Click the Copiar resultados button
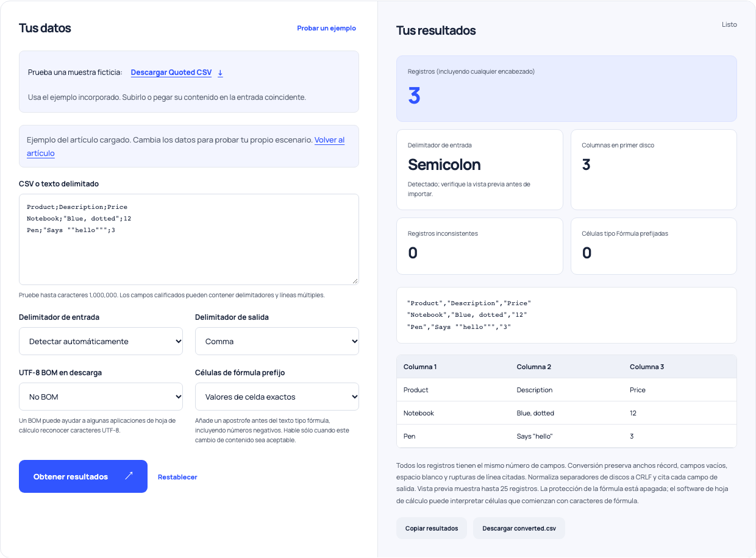The height and width of the screenshot is (558, 756). click(x=432, y=528)
